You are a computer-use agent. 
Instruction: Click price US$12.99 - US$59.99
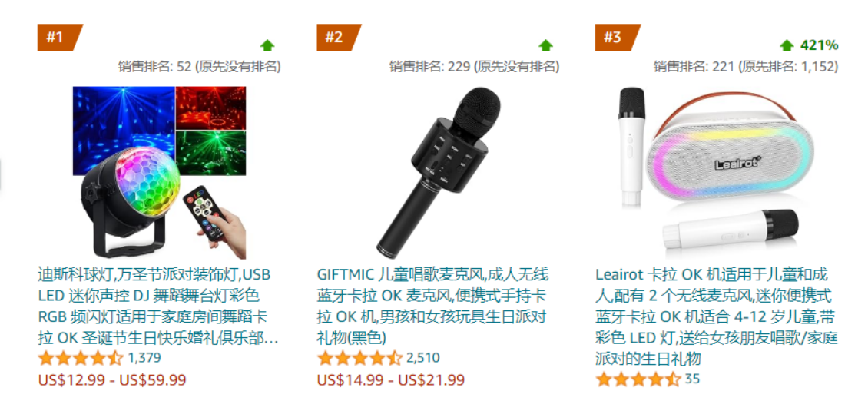pyautogui.click(x=112, y=379)
